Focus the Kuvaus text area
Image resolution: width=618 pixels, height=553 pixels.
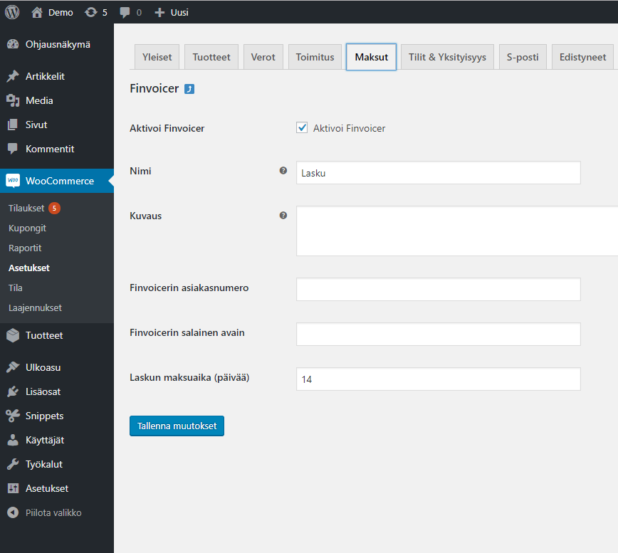point(457,231)
